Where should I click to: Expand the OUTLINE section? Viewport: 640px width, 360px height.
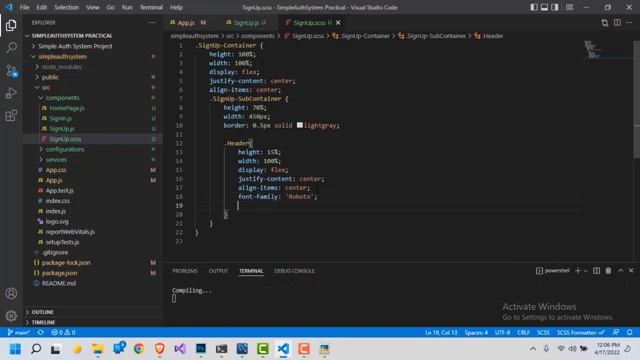42,312
